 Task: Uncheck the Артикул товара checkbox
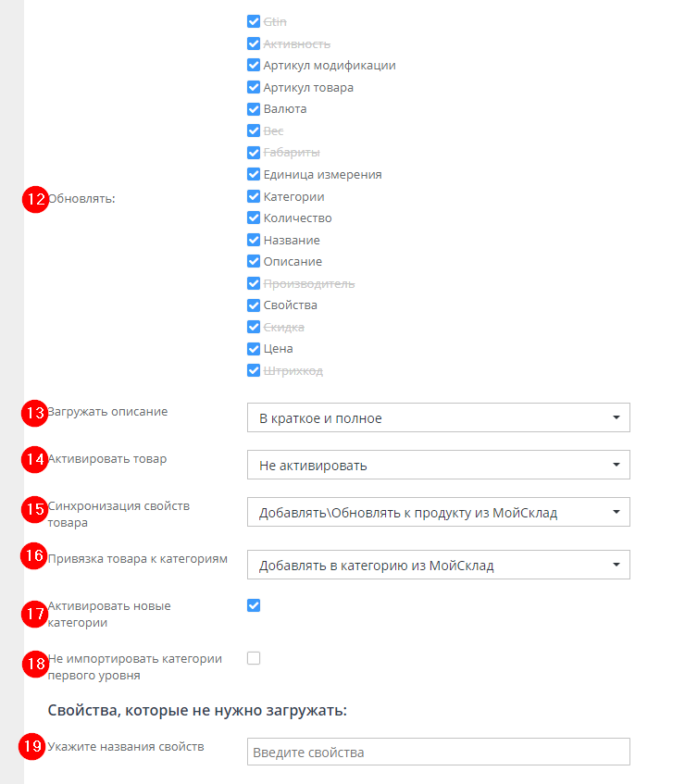[x=254, y=87]
